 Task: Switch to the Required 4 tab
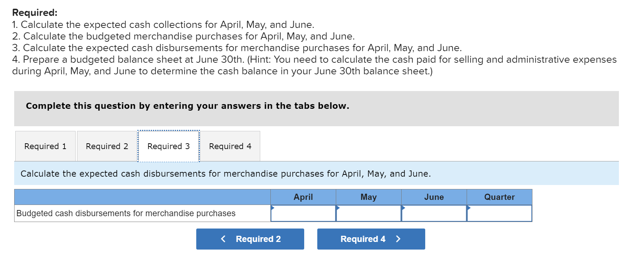230,146
